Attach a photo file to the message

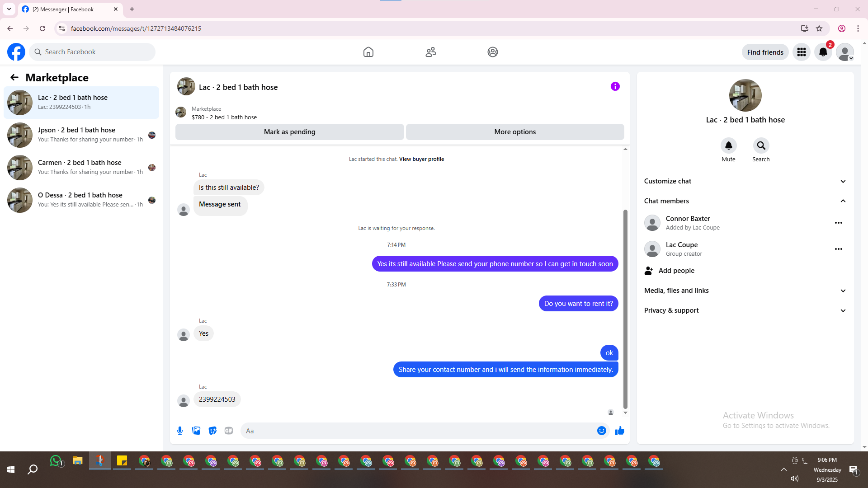196,431
